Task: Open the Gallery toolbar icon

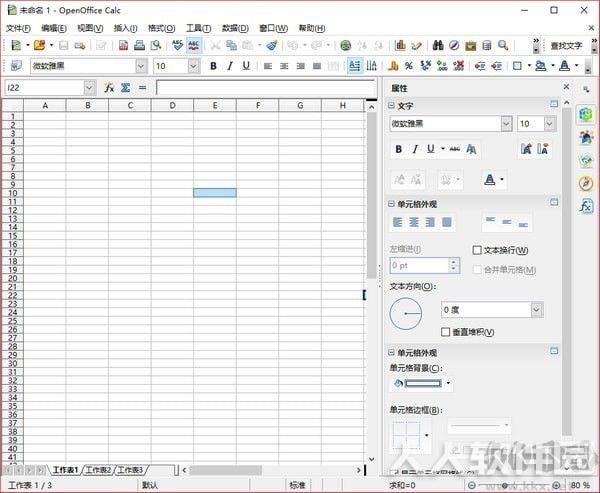Action: pyautogui.click(x=471, y=46)
